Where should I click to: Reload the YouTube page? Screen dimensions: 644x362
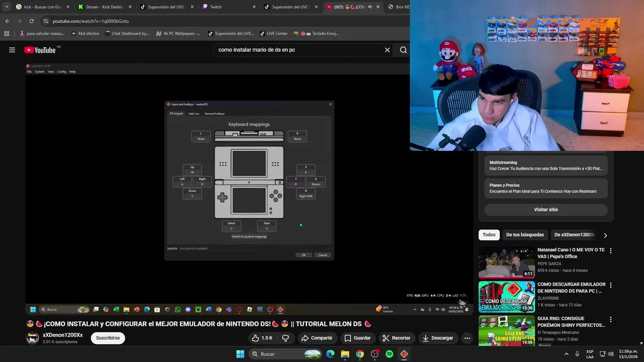pyautogui.click(x=31, y=21)
